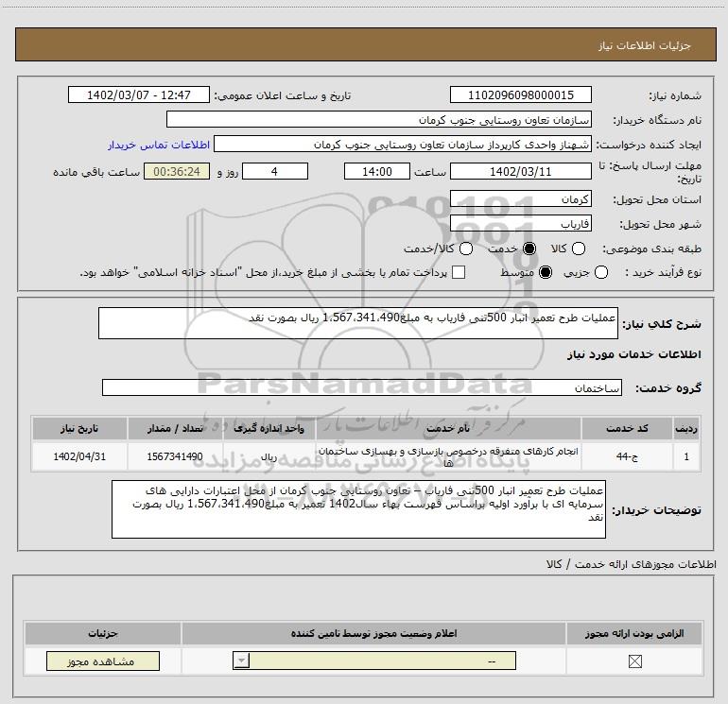The width and height of the screenshot is (728, 704).
Task: Click the row number cell 1
Action: [x=686, y=456]
